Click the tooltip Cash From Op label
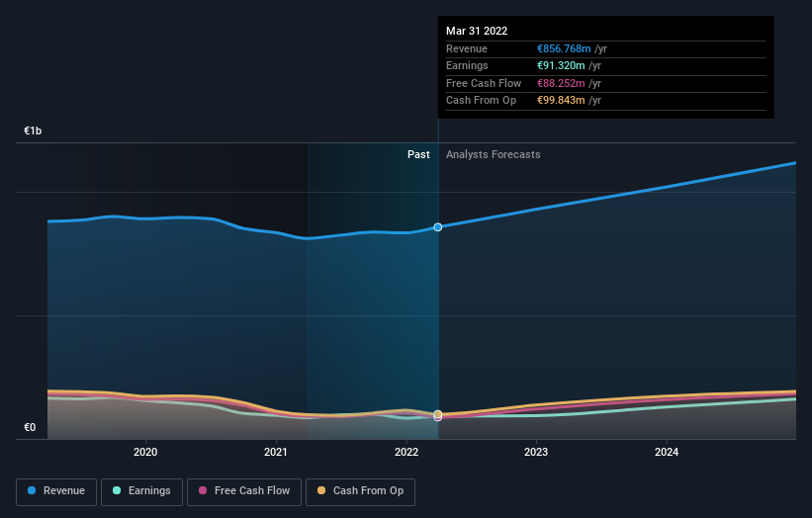The height and width of the screenshot is (518, 812). click(x=481, y=101)
